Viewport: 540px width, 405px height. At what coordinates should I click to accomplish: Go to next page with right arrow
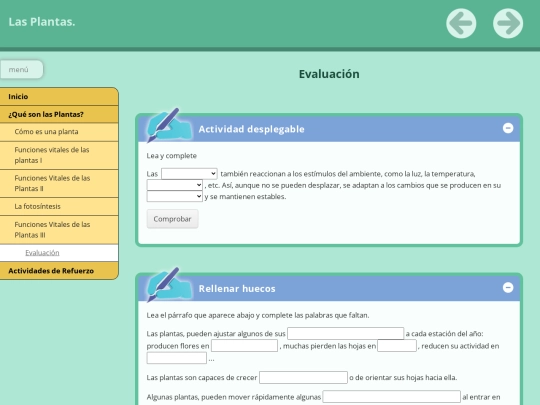508,23
